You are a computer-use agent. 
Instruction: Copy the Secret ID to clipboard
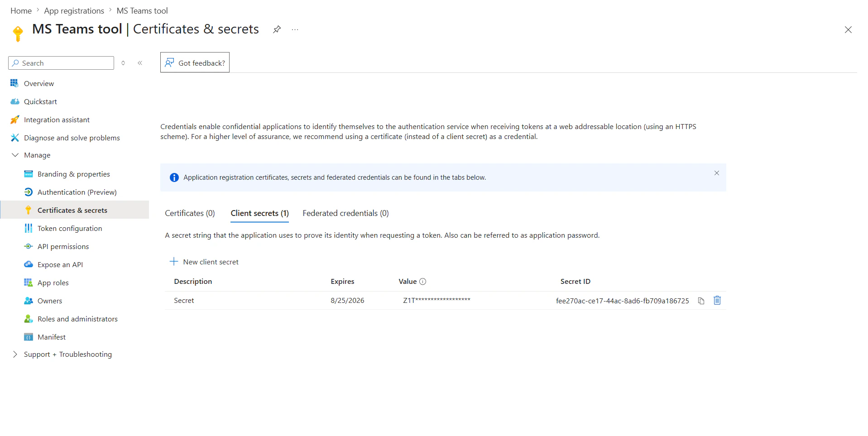click(701, 300)
